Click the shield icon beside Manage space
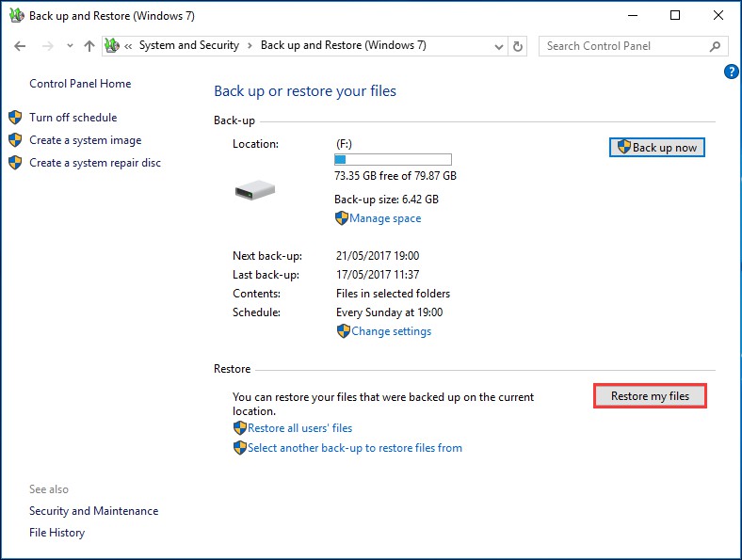742x560 pixels. (x=342, y=218)
